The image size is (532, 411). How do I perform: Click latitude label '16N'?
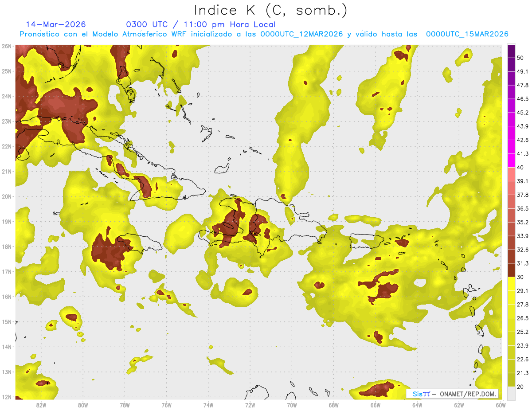(6, 297)
